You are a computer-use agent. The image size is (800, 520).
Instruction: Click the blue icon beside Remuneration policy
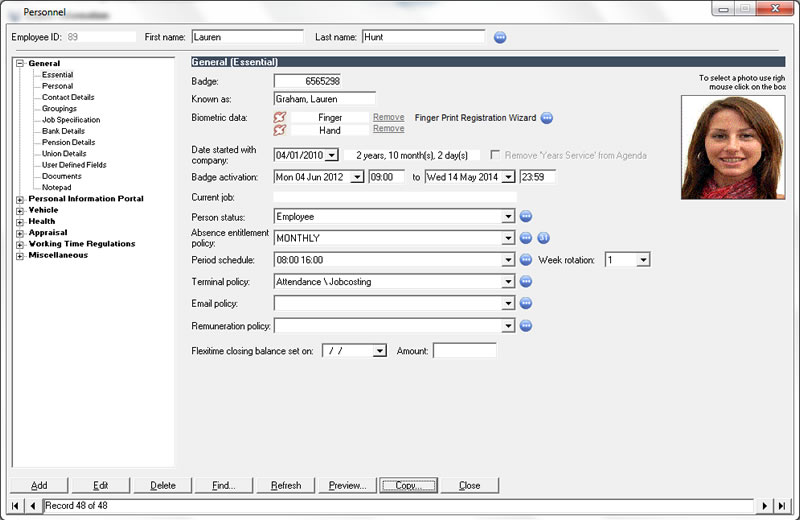point(526,325)
